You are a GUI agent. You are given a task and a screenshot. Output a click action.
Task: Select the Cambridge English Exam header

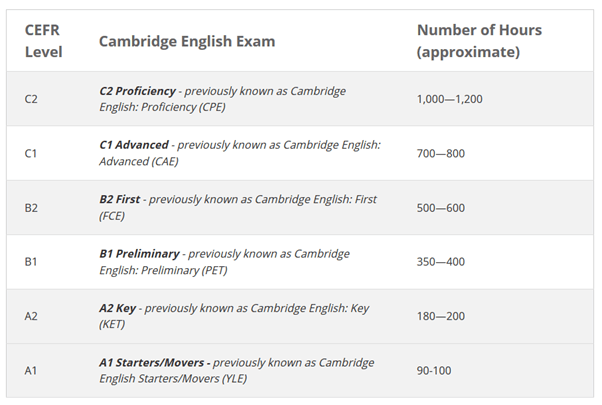point(187,41)
